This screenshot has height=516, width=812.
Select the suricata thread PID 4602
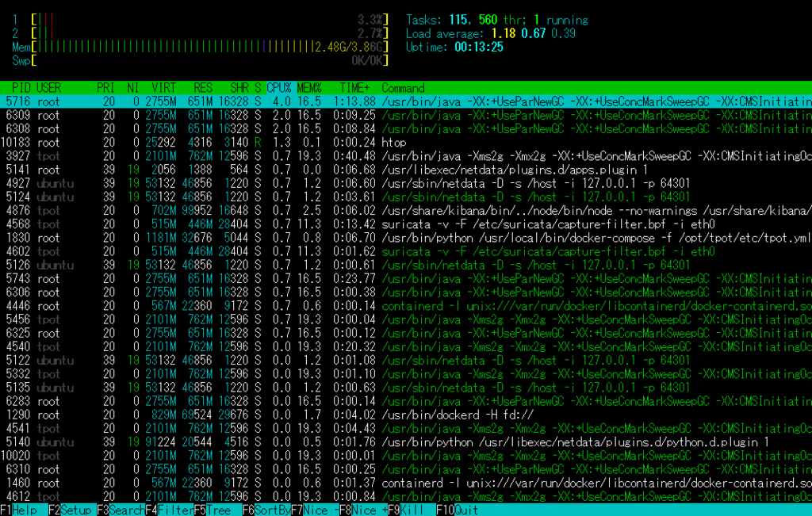pyautogui.click(x=406, y=251)
